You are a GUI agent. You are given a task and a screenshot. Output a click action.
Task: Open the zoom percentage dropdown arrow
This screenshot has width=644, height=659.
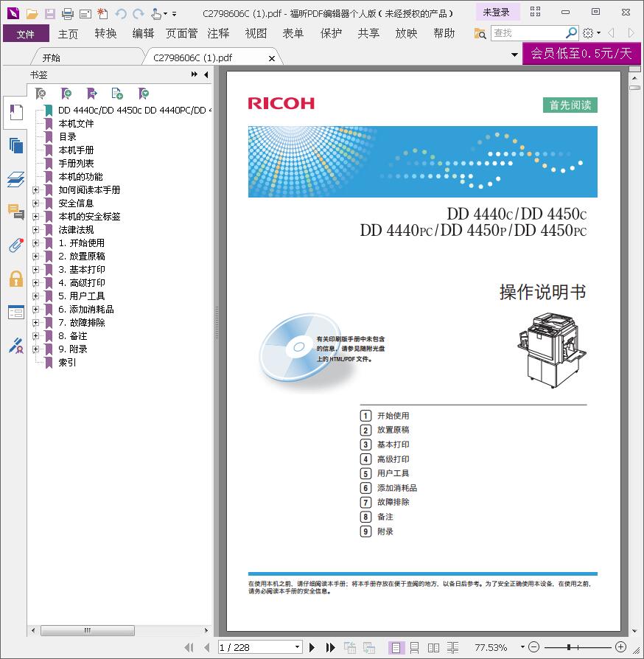(522, 647)
